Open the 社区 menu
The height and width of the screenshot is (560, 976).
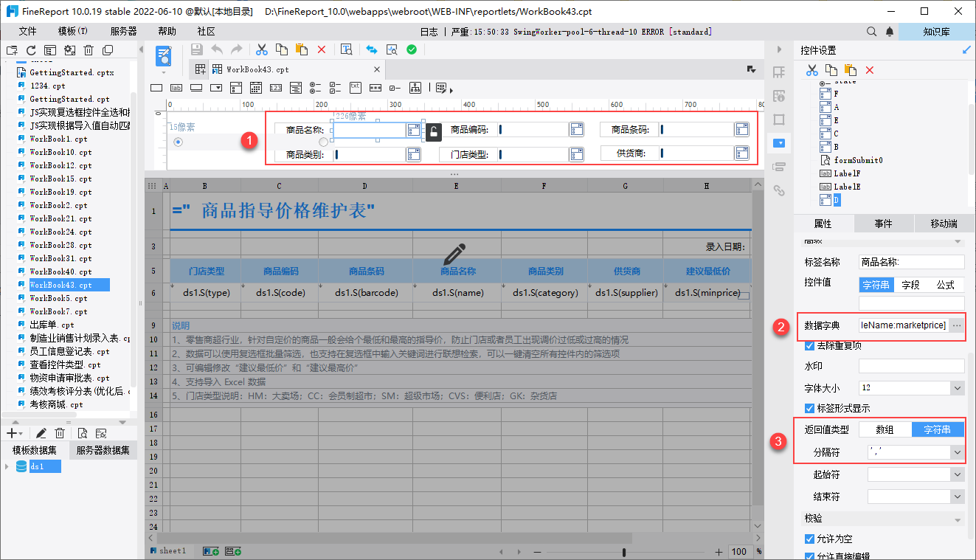pos(207,32)
